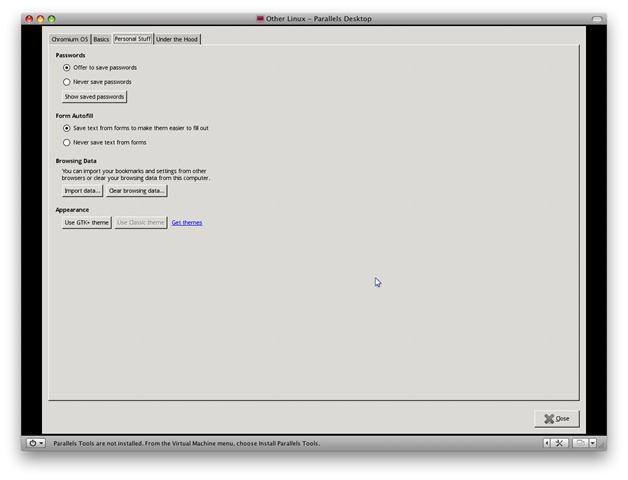The width and height of the screenshot is (628, 480).
Task: Click the left arrow icon in status bar
Action: (547, 443)
